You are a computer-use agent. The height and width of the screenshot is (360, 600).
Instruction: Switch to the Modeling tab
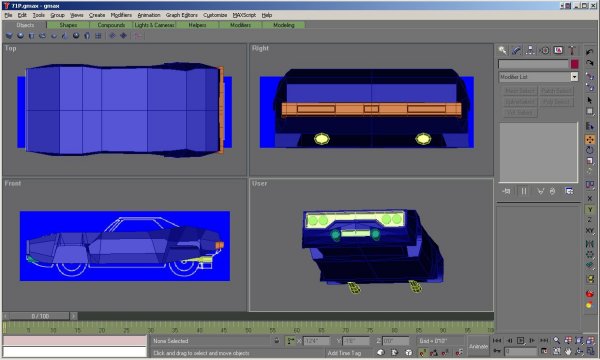click(284, 25)
